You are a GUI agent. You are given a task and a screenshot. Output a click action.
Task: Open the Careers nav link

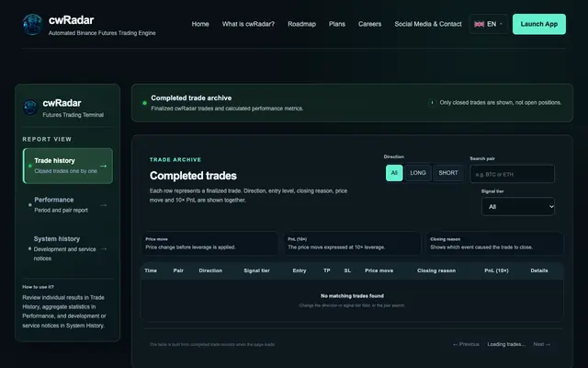[x=369, y=24]
